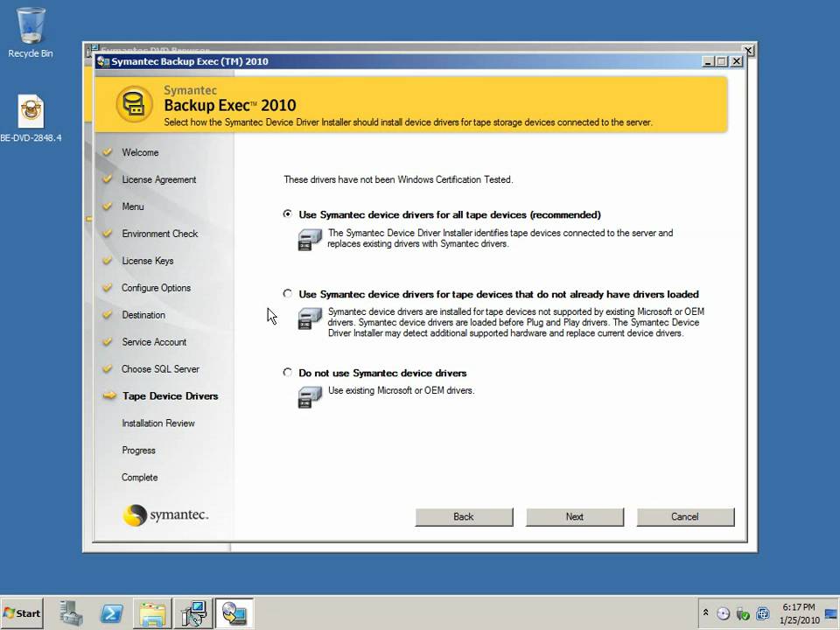
Task: Select the Service Account step
Action: point(154,342)
